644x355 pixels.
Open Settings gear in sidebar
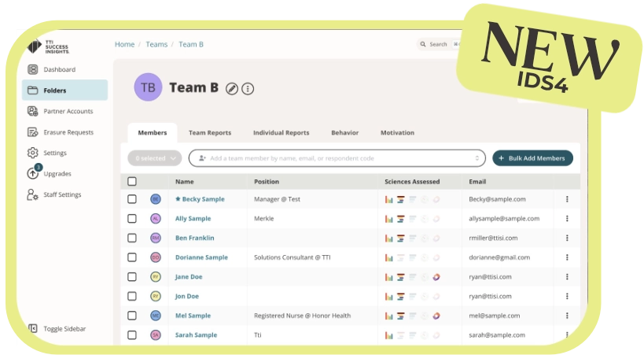pyautogui.click(x=32, y=153)
